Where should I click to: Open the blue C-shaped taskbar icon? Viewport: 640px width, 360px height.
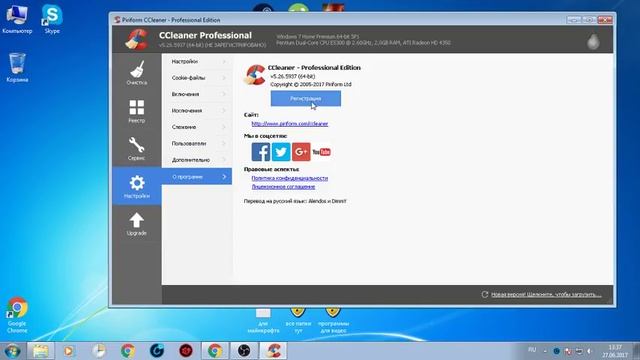(x=157, y=351)
